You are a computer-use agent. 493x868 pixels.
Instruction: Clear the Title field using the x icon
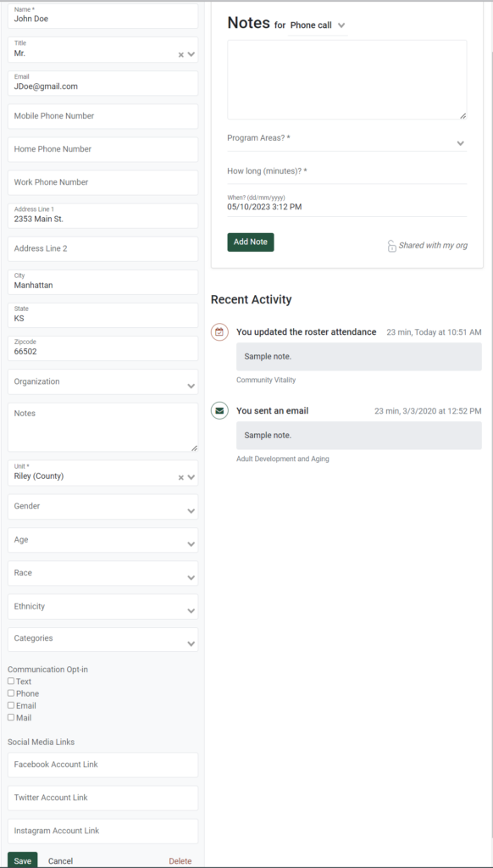point(180,55)
